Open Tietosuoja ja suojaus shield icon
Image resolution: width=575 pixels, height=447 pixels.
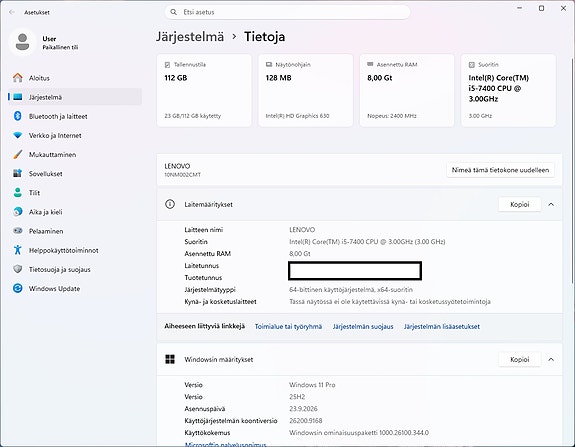18,269
